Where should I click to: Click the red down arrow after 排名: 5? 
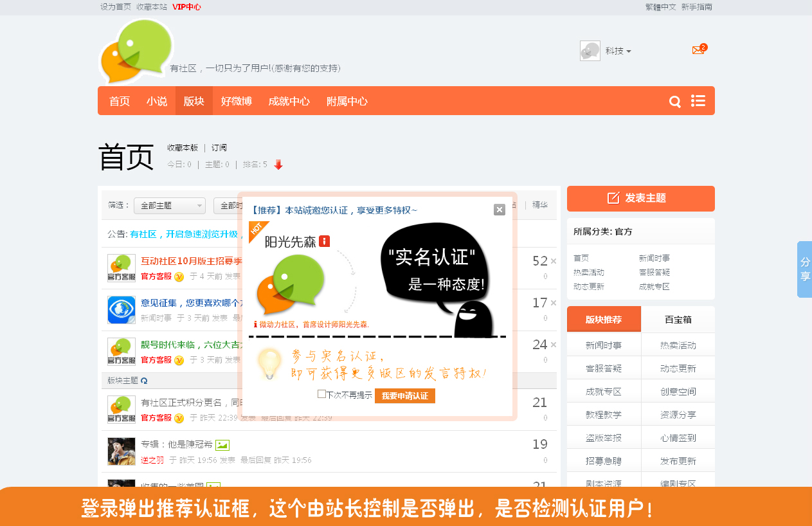[278, 165]
